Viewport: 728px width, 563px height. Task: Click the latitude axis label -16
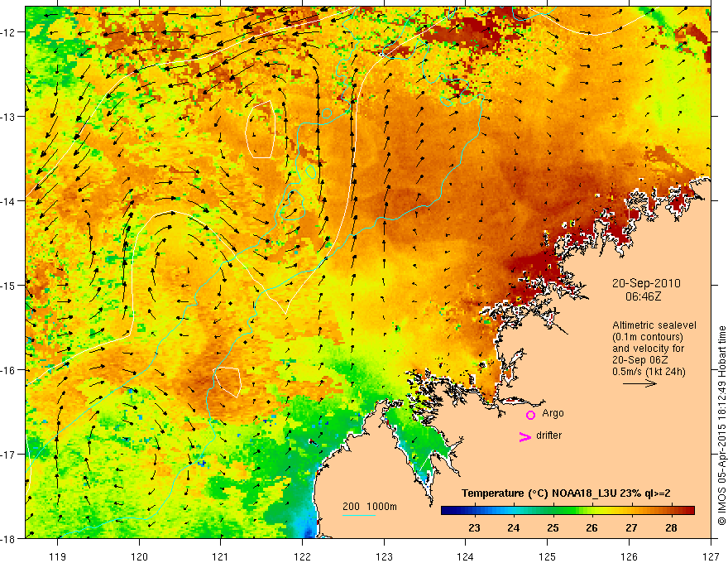tap(9, 370)
